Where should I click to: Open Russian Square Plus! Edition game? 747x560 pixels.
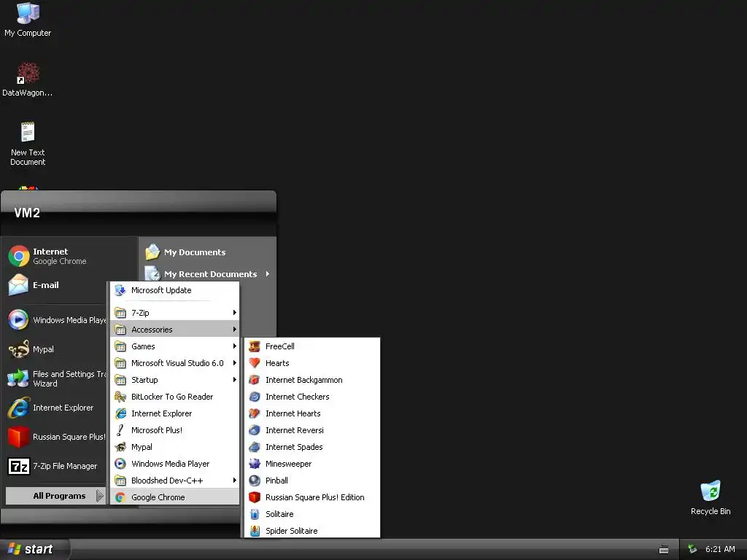[x=312, y=497]
